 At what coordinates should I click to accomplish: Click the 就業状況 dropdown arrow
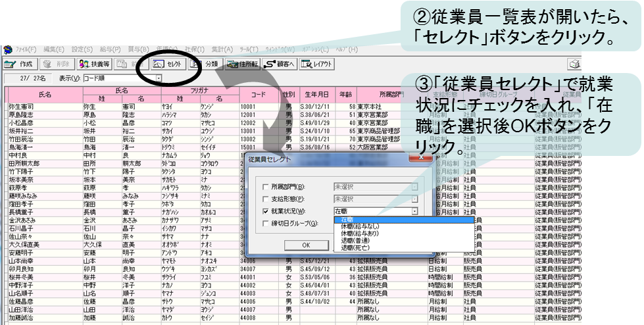[414, 211]
